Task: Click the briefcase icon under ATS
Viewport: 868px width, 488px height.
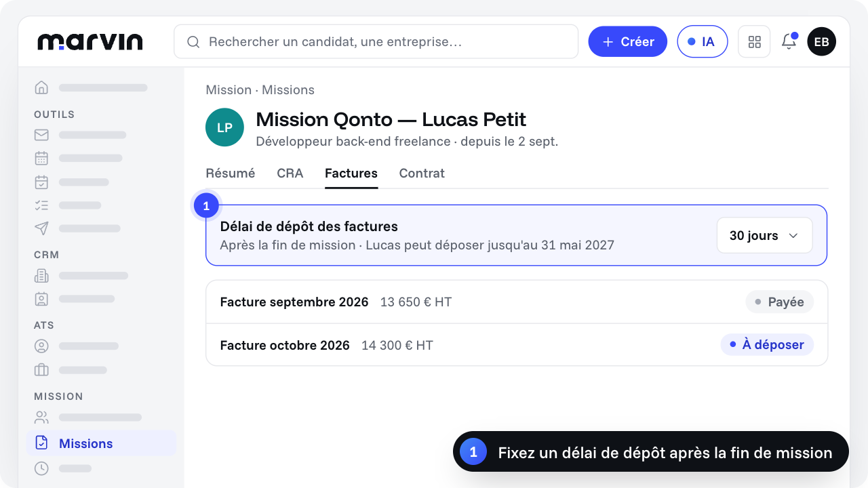Action: click(41, 370)
